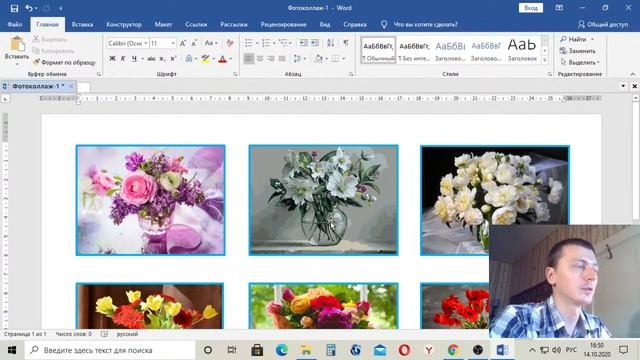
Task: Toggle show paragraph marks (¶)
Action: point(346,43)
